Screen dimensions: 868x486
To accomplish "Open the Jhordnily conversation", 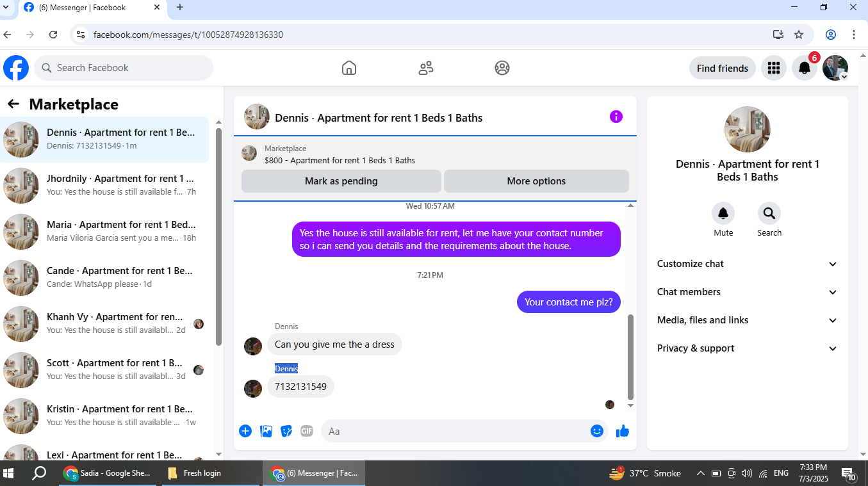I will [105, 186].
